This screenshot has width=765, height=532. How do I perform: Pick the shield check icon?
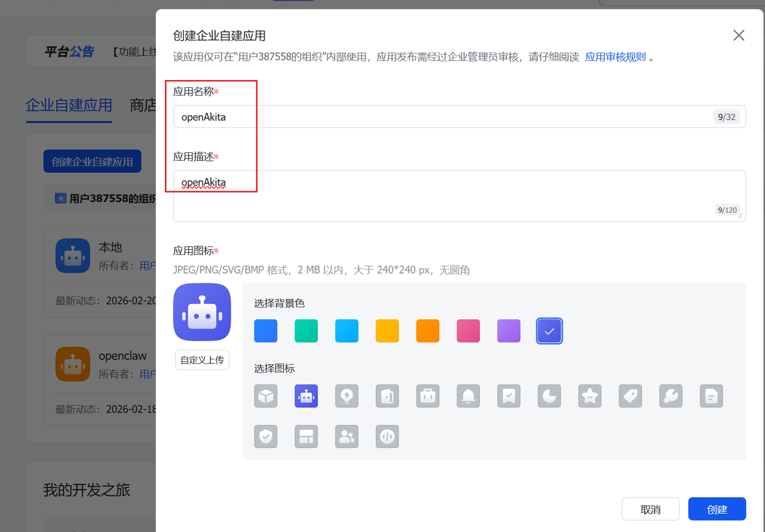click(x=265, y=436)
